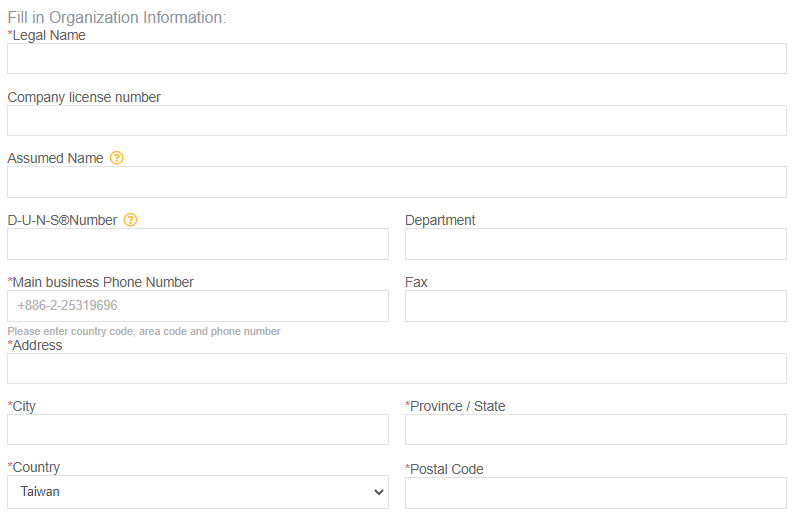Click the Country field label
The height and width of the screenshot is (517, 804).
coord(34,467)
